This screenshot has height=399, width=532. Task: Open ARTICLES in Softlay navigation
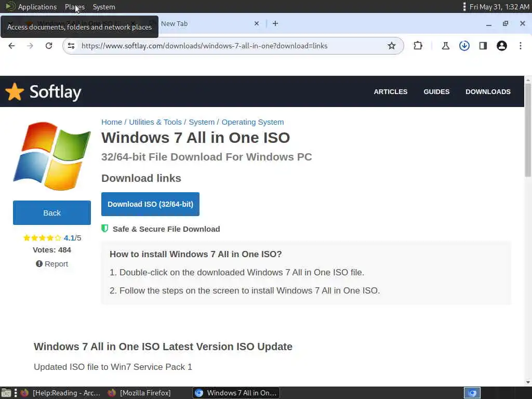coord(391,91)
